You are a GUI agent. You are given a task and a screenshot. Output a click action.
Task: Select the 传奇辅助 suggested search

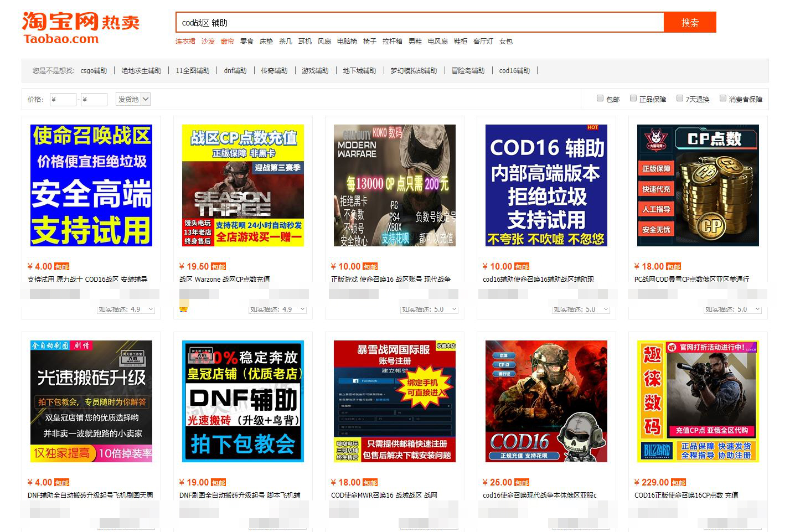(x=274, y=71)
